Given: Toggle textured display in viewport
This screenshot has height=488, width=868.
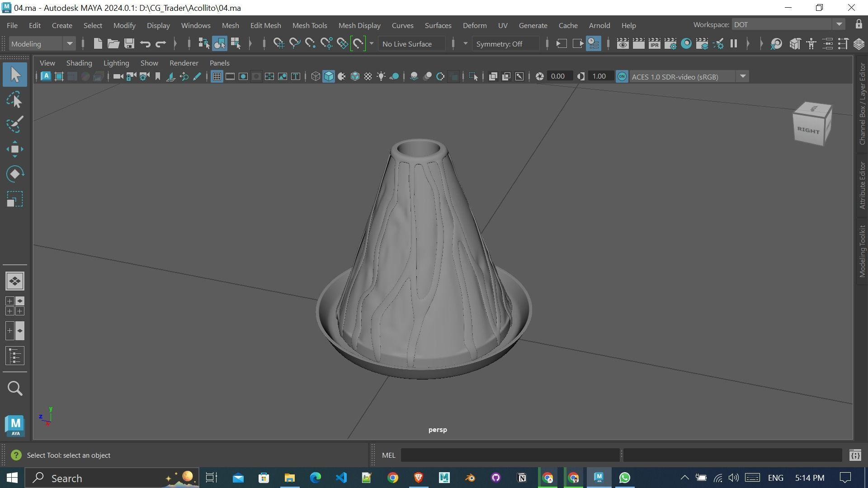Looking at the screenshot, I should [368, 76].
